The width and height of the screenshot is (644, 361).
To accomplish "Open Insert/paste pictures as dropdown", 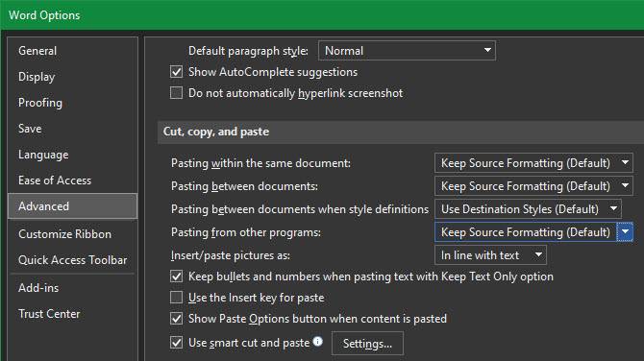I will click(490, 255).
